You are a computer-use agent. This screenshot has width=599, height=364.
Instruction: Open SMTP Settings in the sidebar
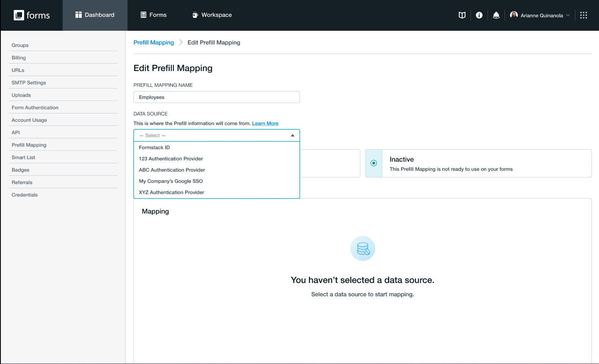29,83
